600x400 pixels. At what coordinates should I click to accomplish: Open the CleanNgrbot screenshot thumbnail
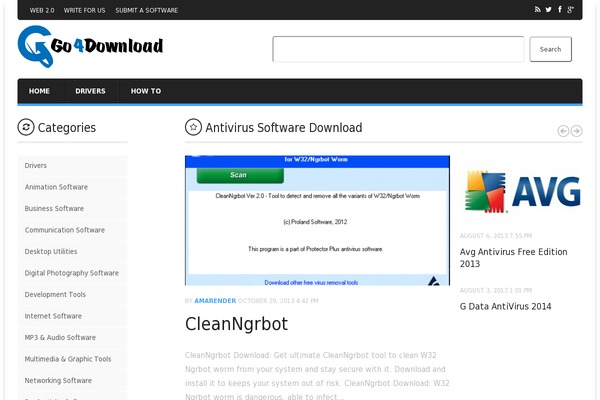[x=317, y=220]
